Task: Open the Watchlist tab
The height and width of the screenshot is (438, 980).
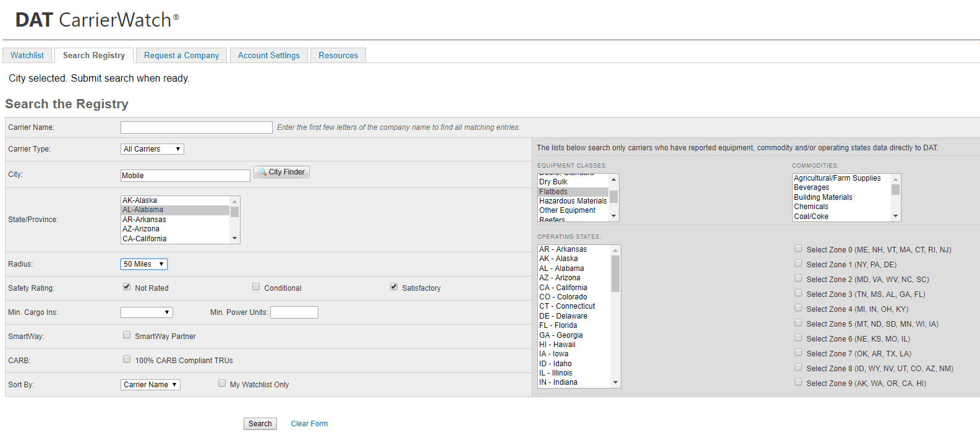Action: [27, 55]
